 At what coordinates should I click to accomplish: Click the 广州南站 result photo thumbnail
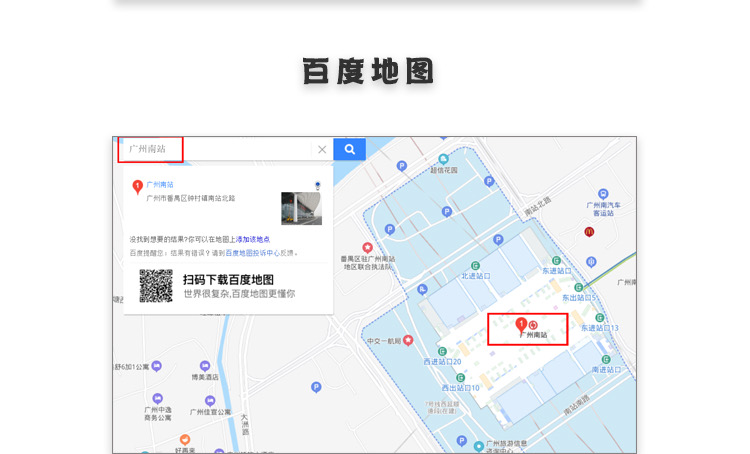(x=301, y=208)
